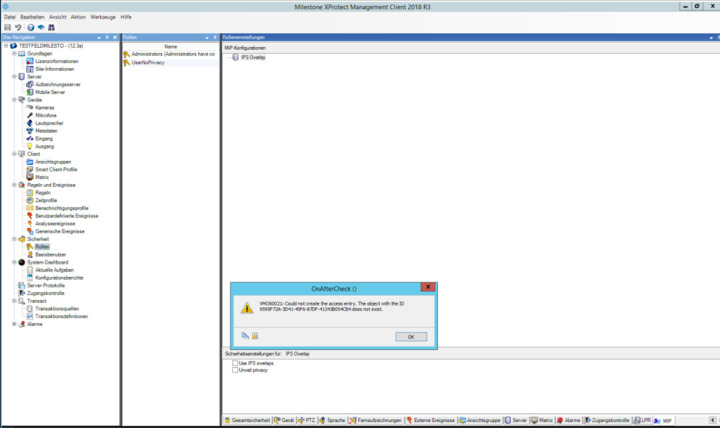Click the Help icon in the toolbar
This screenshot has height=428, width=720.
pyautogui.click(x=29, y=27)
